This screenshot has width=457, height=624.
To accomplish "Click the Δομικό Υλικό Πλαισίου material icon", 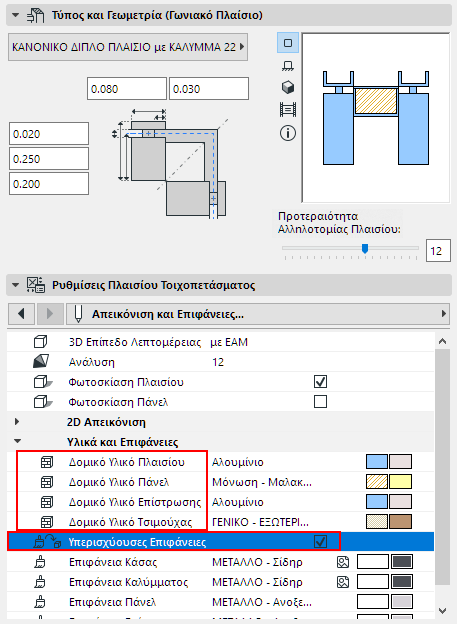I will (x=47, y=462).
